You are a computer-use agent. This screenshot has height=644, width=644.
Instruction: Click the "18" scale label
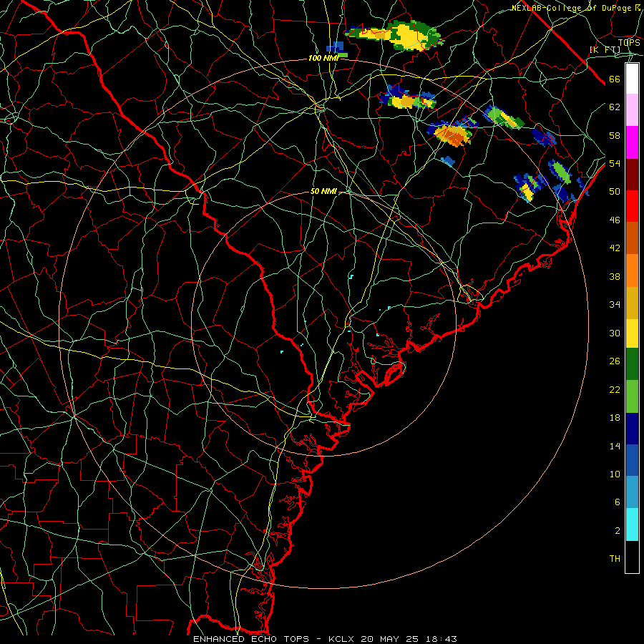click(615, 418)
